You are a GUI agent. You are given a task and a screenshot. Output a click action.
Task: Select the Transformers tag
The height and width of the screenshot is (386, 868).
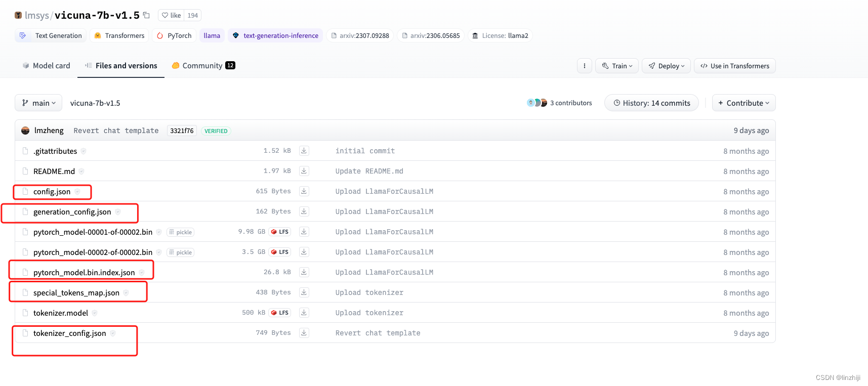click(x=119, y=35)
